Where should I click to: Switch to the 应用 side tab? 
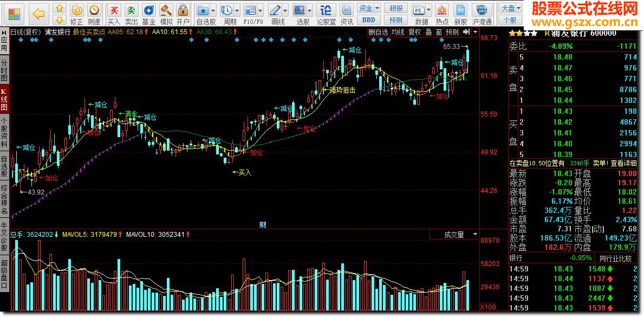point(4,41)
